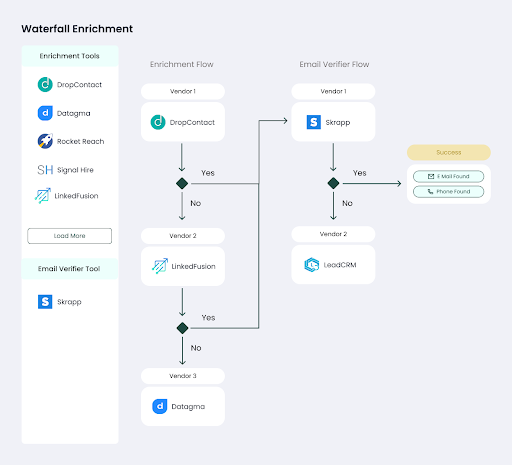
Task: Click the decision diamond below Skrapp
Action: [333, 183]
